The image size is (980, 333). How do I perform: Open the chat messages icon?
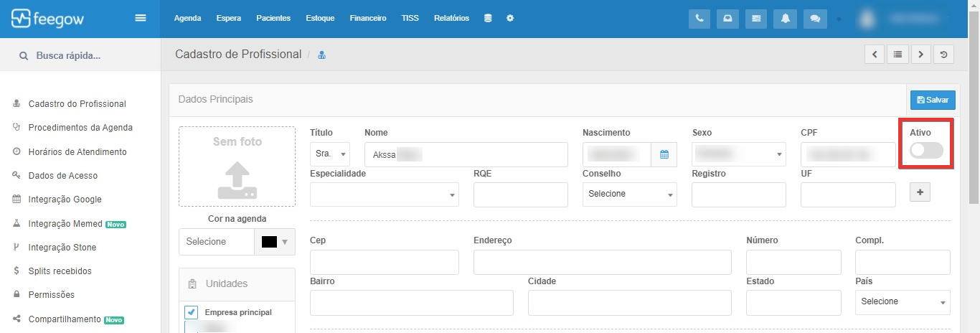pyautogui.click(x=814, y=19)
